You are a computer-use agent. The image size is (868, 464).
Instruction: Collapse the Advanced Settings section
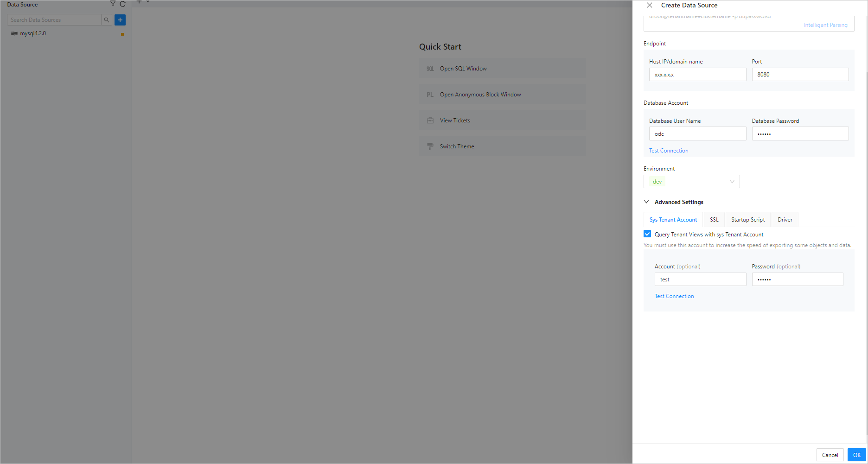[646, 202]
